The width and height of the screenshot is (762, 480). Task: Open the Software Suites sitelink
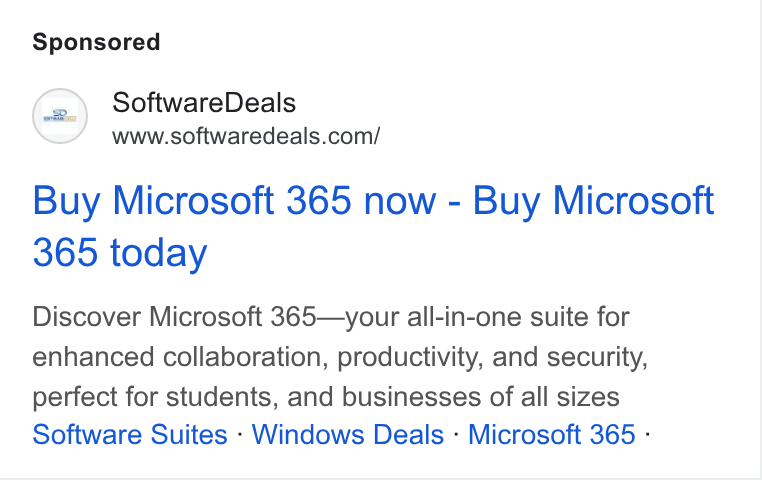130,434
